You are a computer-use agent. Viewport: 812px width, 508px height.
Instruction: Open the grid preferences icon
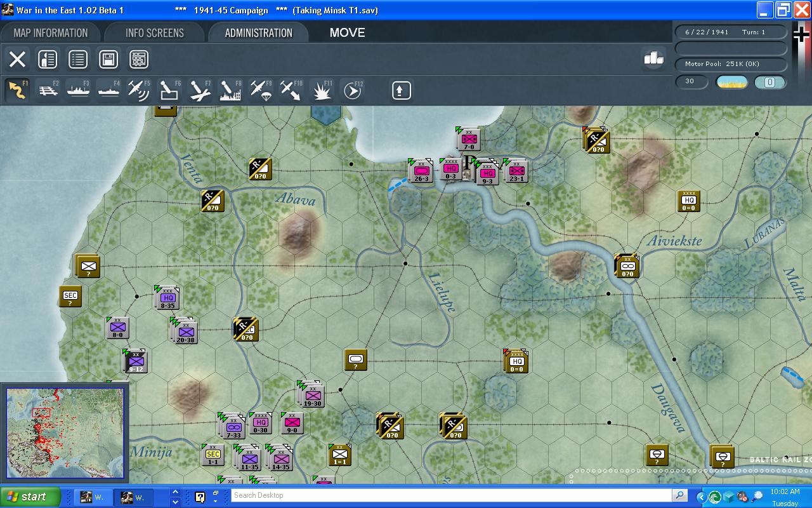click(139, 59)
